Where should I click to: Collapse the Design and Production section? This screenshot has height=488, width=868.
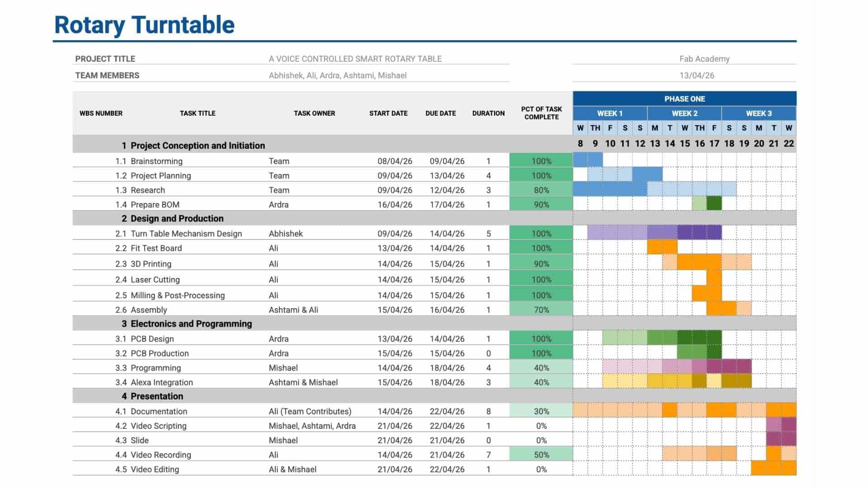177,218
